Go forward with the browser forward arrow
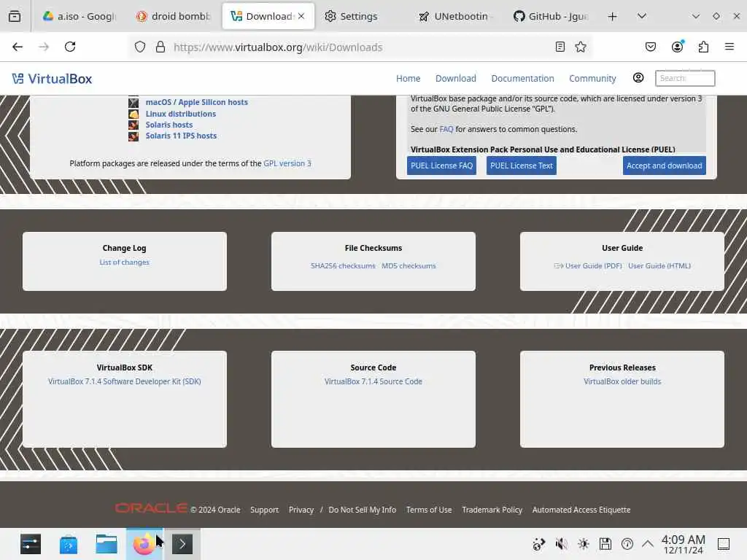The width and height of the screenshot is (747, 560). coord(44,47)
